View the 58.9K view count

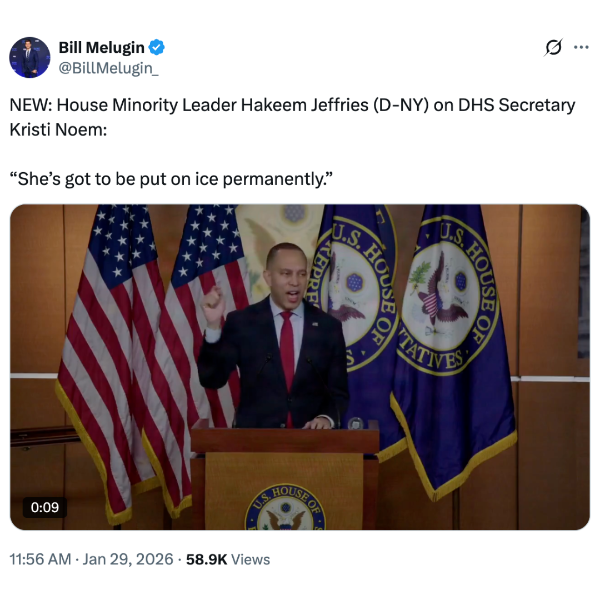(x=207, y=559)
